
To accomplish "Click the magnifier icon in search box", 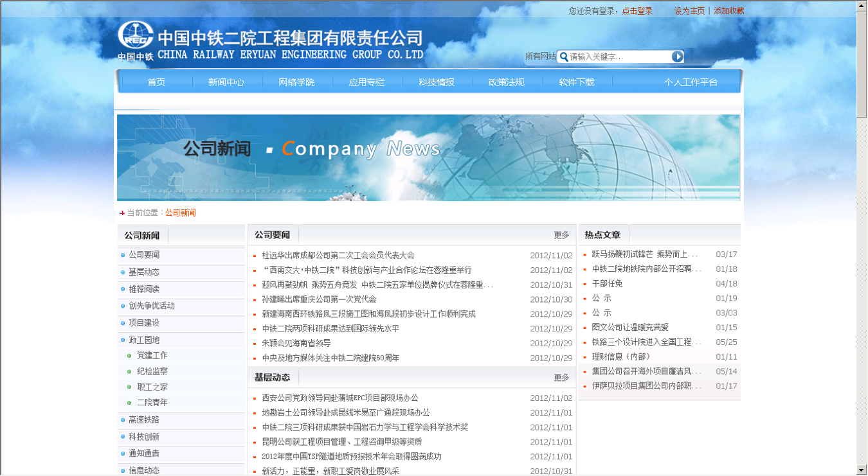I will (564, 57).
